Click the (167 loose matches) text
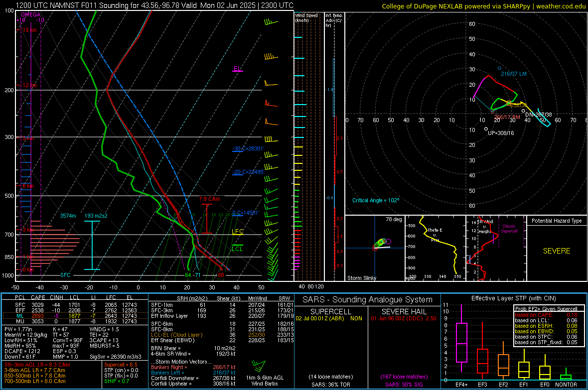This screenshot has height=390, width=588. click(404, 377)
